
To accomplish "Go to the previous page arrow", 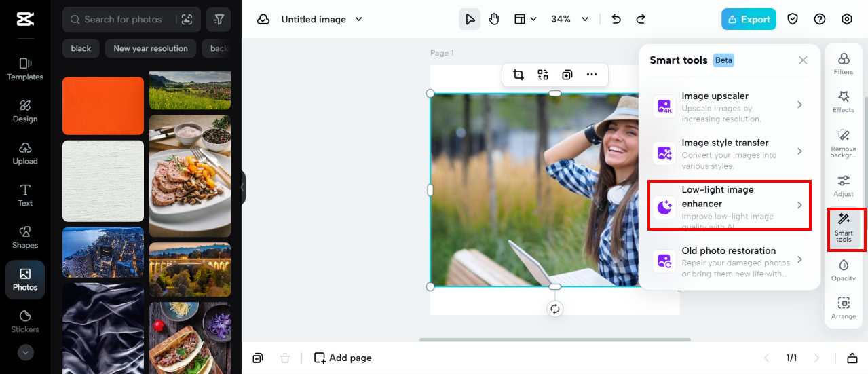I will (767, 358).
